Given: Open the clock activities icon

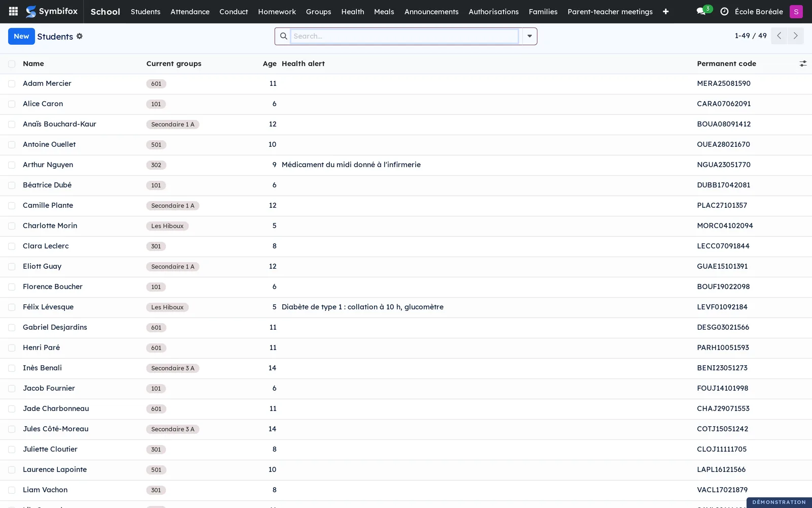Looking at the screenshot, I should 724,11.
